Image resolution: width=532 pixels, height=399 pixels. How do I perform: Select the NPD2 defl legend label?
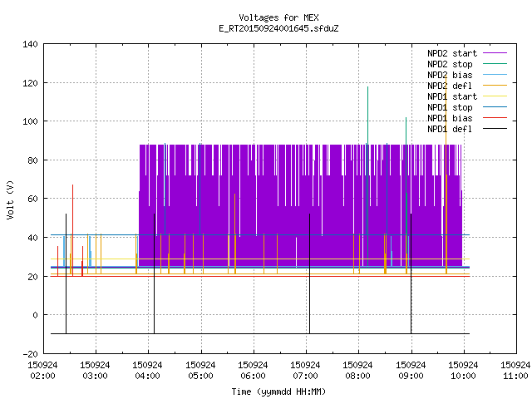coord(450,86)
